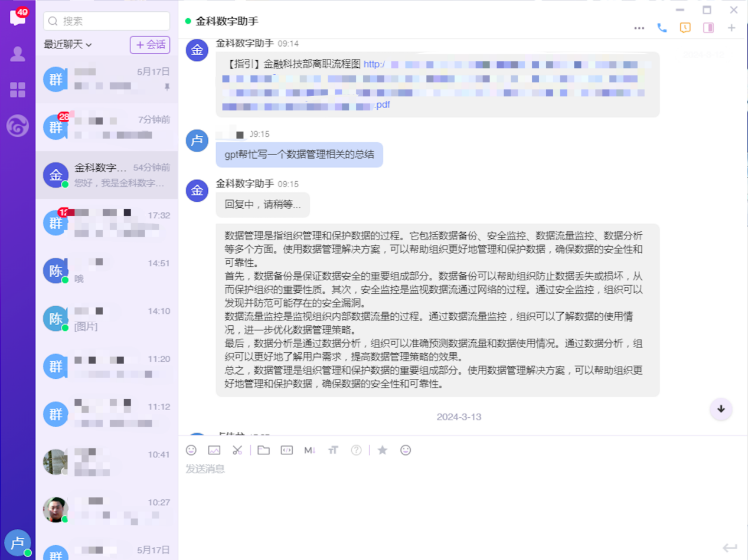Open the group chat from 7分钟前
Image resolution: width=748 pixels, height=560 pixels.
tap(107, 127)
